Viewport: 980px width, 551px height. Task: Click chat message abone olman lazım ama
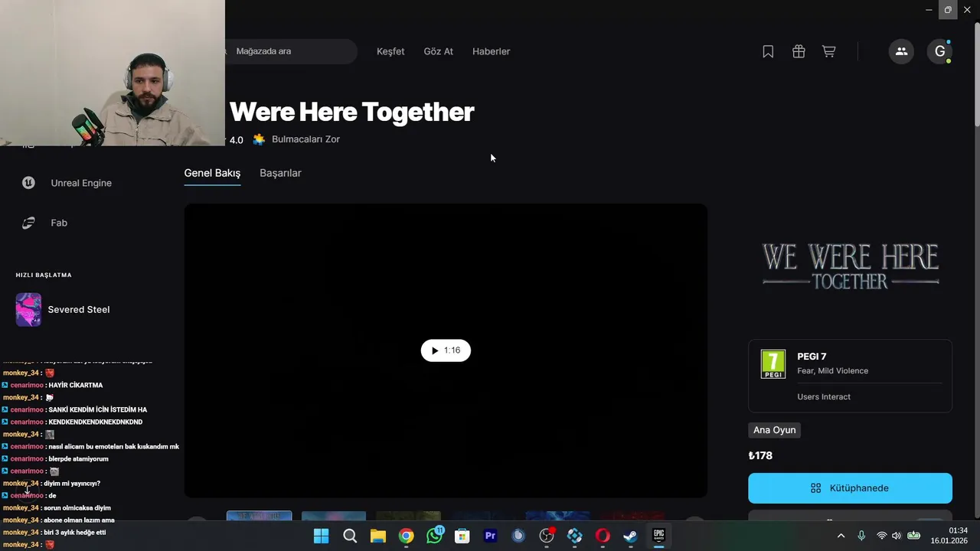tap(79, 520)
